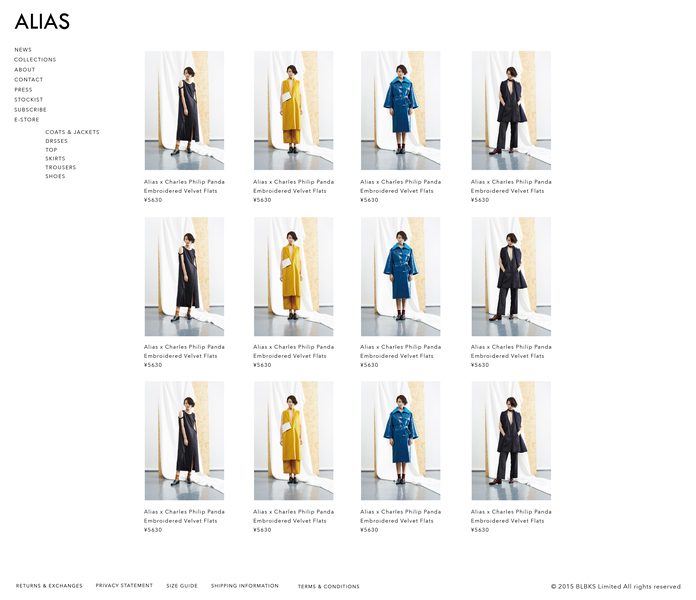696x600 pixels.
Task: Open second-row navy suit product image
Action: click(511, 276)
